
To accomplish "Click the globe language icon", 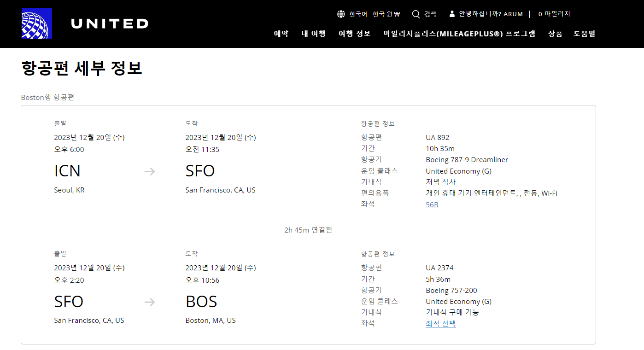I will (x=341, y=14).
